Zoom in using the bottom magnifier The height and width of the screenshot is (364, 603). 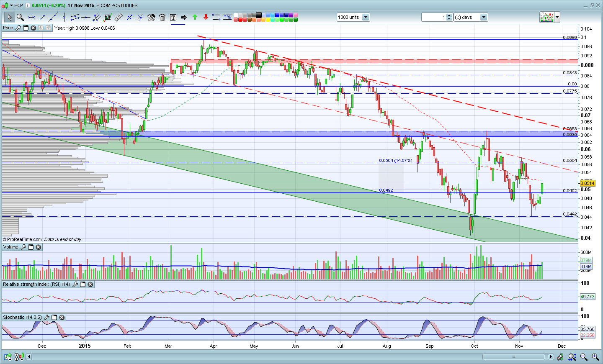pos(595,357)
